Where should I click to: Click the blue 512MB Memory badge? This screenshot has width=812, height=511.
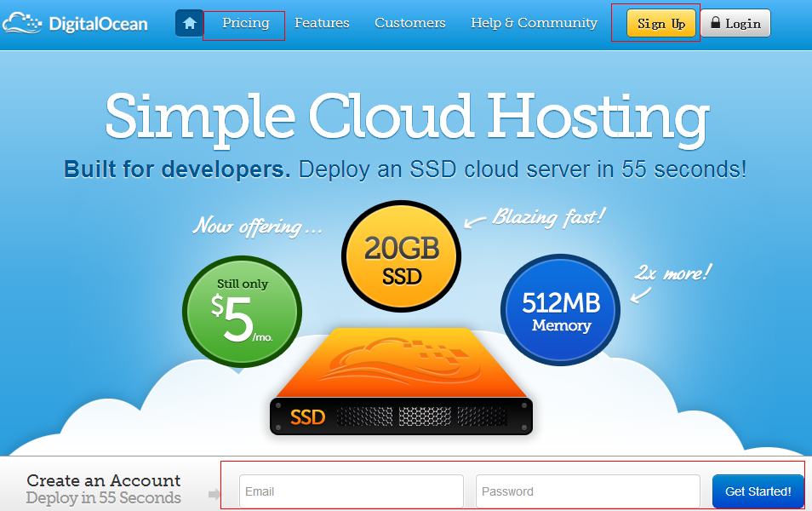click(x=561, y=311)
